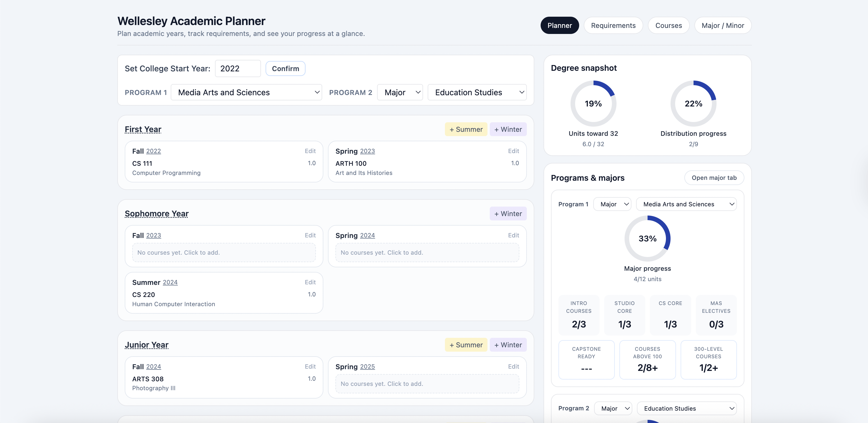Open Program 1 Major type dropdown in sidebar
This screenshot has height=423, width=868.
coord(612,204)
